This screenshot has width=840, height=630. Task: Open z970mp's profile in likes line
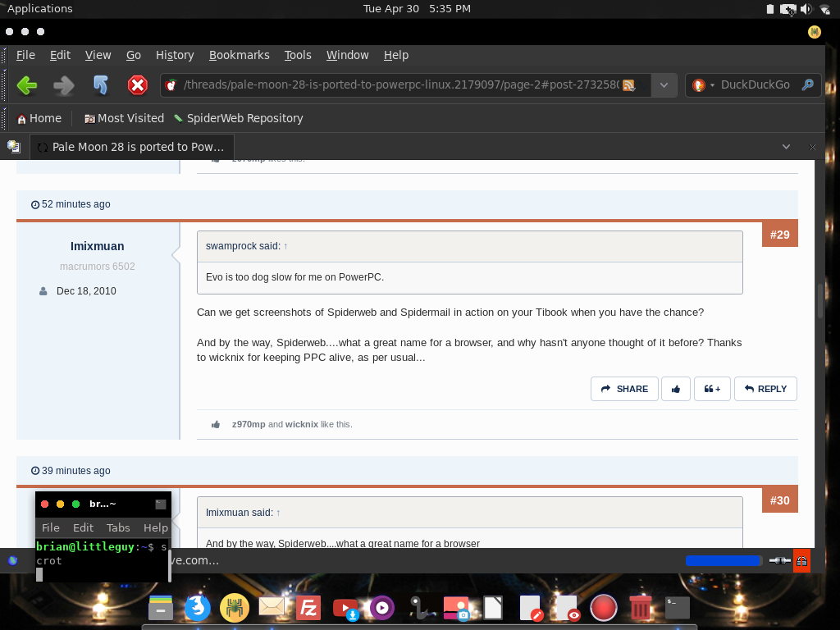(x=249, y=424)
